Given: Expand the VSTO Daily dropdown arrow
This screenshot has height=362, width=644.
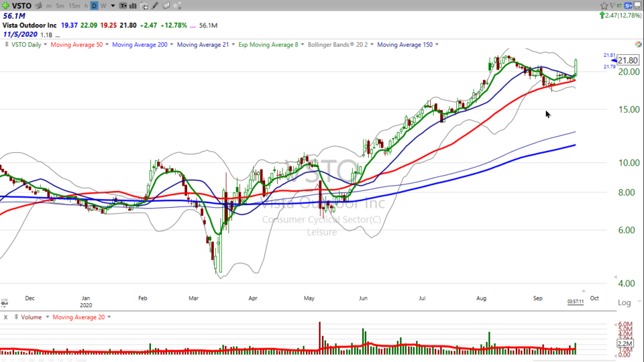Looking at the screenshot, I should click(45, 44).
